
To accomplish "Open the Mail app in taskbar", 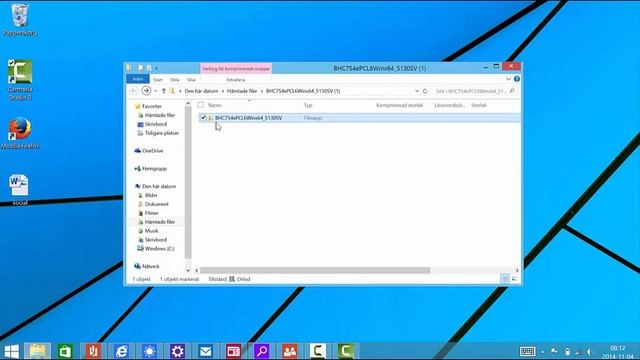I will (x=205, y=351).
